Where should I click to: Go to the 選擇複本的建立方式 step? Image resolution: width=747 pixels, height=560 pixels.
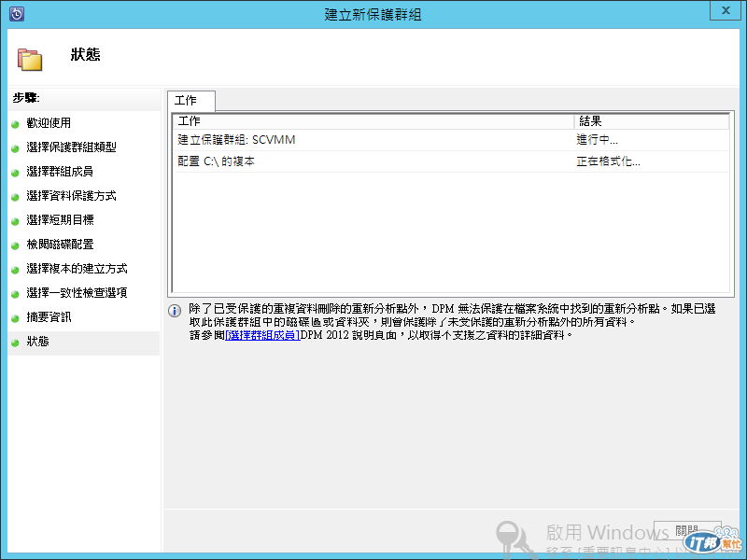point(77,269)
